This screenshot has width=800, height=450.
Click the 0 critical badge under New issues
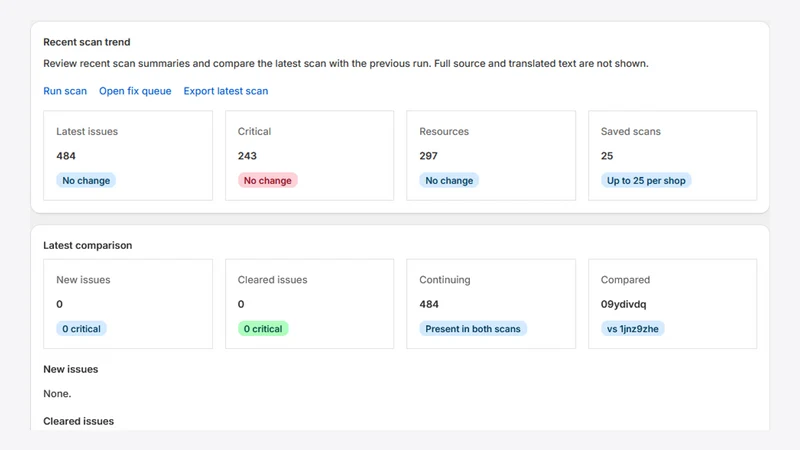pyautogui.click(x=81, y=329)
